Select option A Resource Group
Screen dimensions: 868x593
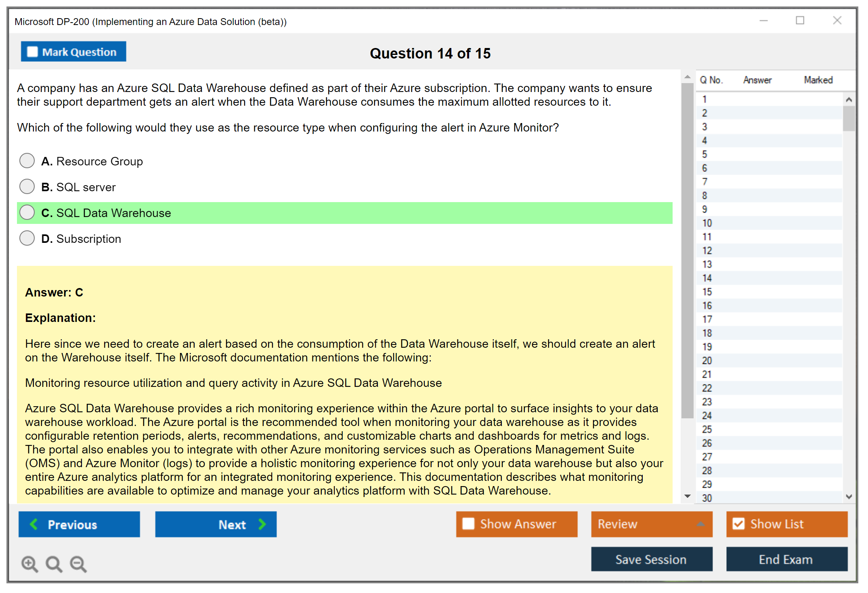(27, 161)
